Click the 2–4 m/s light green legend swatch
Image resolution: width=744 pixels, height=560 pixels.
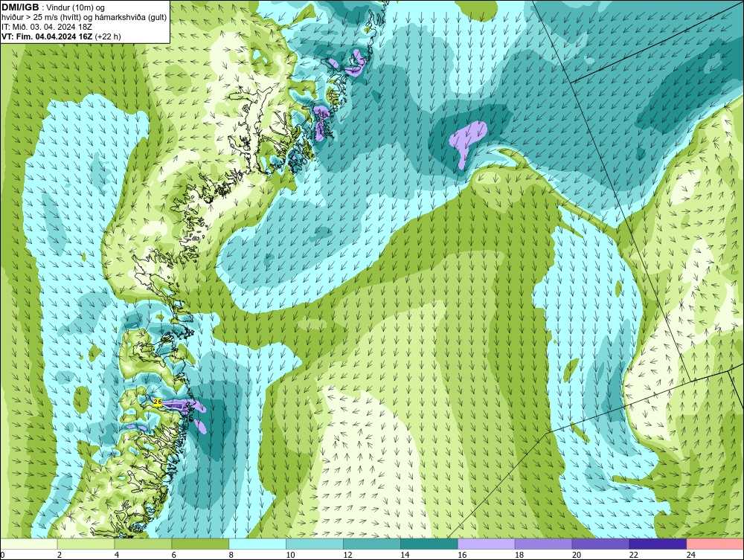(86, 544)
